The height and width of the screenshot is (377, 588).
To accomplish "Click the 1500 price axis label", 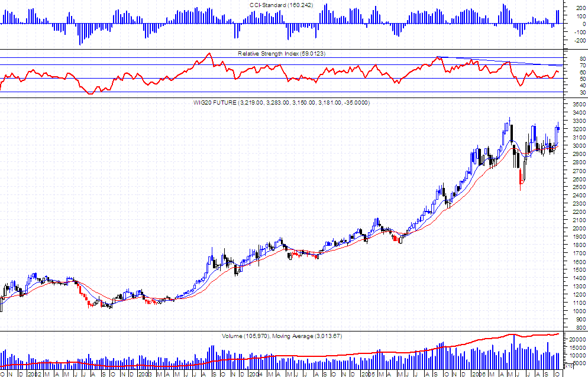I will [x=580, y=270].
